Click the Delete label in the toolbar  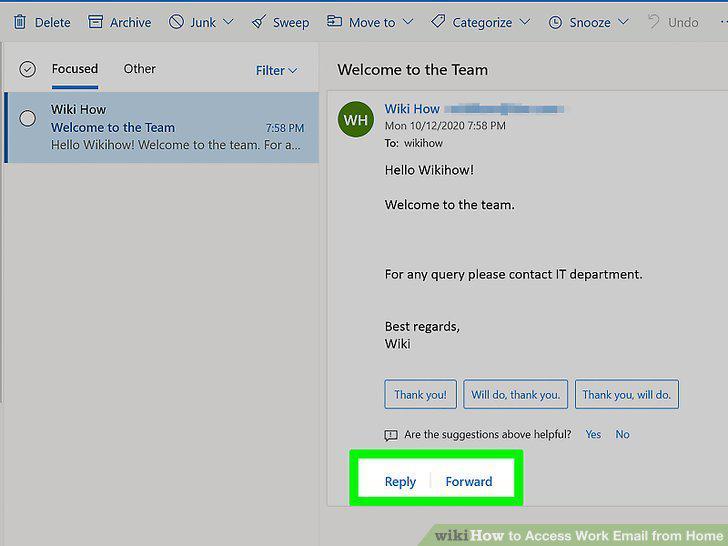point(52,22)
